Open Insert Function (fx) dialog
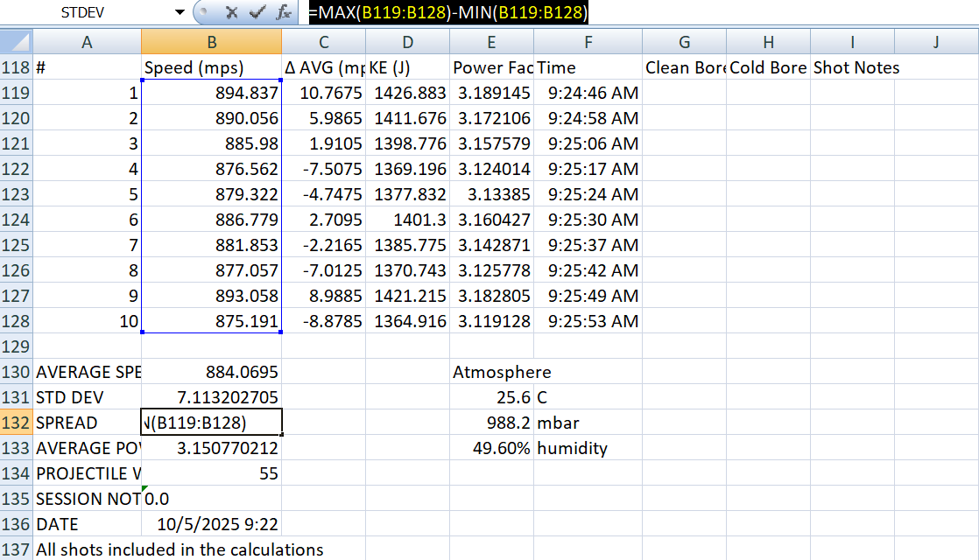Screen dimensions: 979x560 click(x=283, y=13)
